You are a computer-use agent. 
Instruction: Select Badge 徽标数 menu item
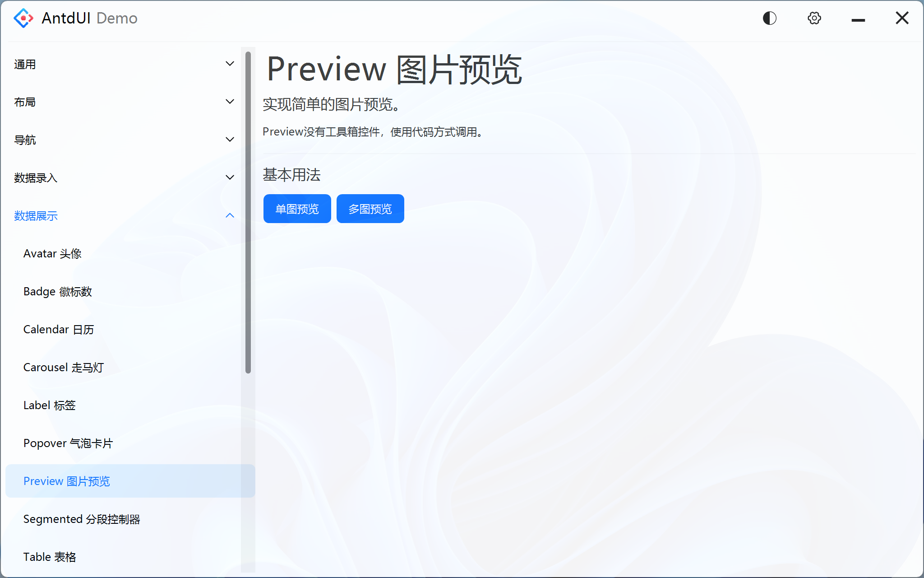click(x=58, y=291)
